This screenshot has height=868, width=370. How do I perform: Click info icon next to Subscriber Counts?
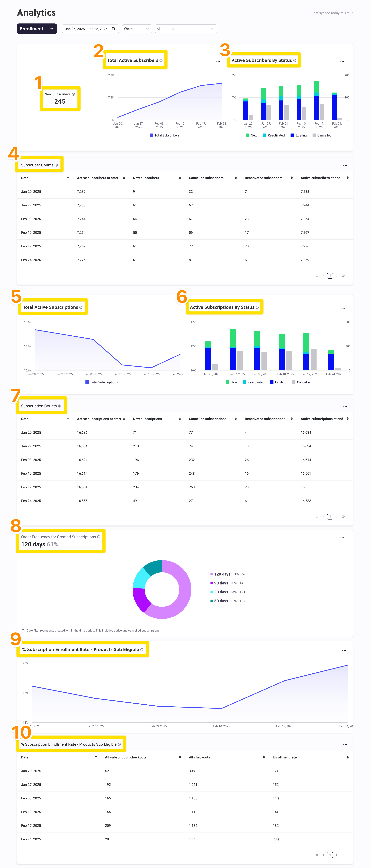[x=56, y=165]
